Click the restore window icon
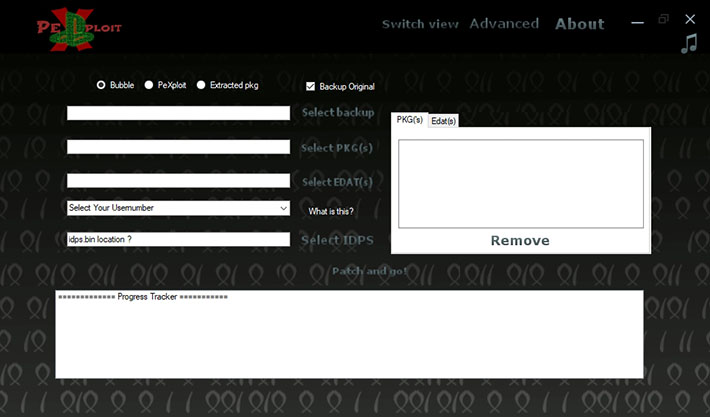Screen dimensions: 710x417 coord(664,19)
